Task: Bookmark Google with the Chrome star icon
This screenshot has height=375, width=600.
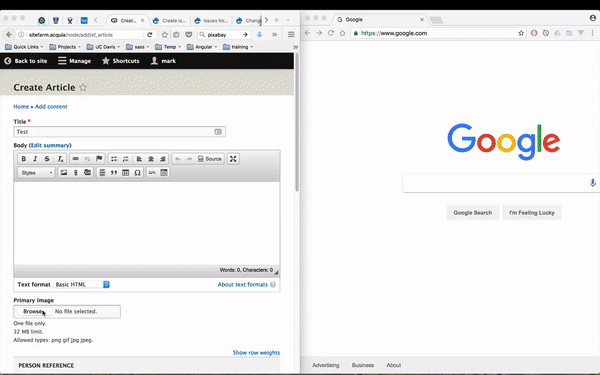Action: (521, 33)
